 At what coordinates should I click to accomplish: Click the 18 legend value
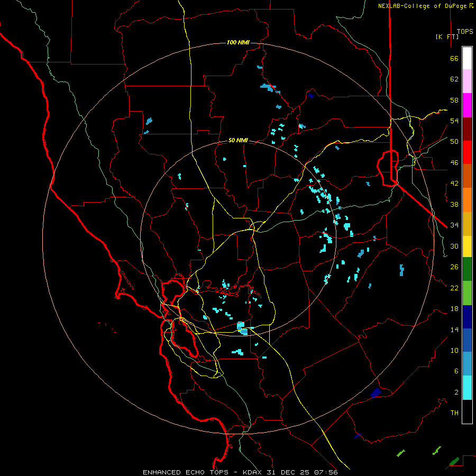(454, 309)
